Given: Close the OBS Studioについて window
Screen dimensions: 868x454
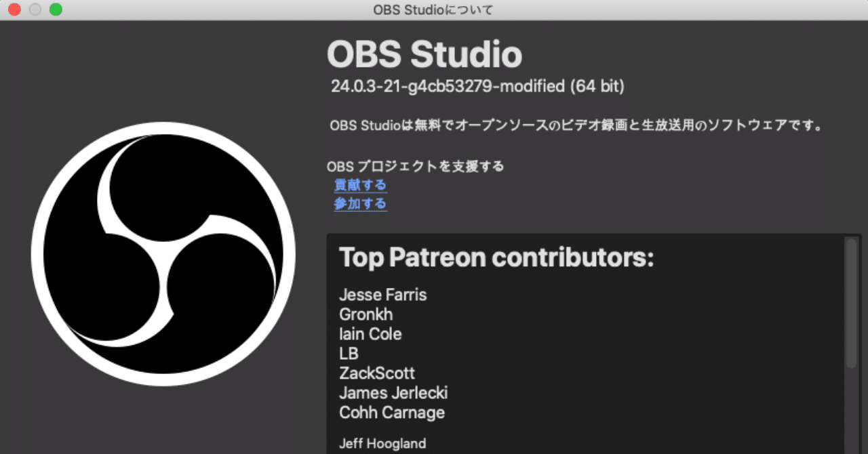Looking at the screenshot, I should pos(14,9).
